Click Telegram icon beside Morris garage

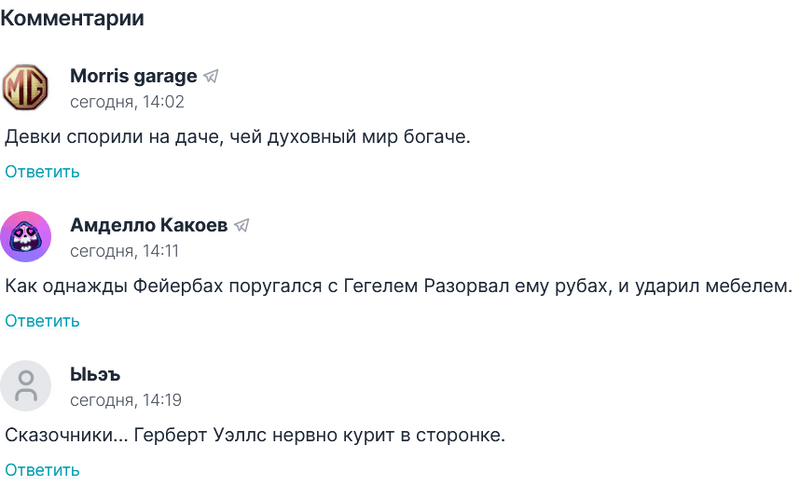point(211,76)
